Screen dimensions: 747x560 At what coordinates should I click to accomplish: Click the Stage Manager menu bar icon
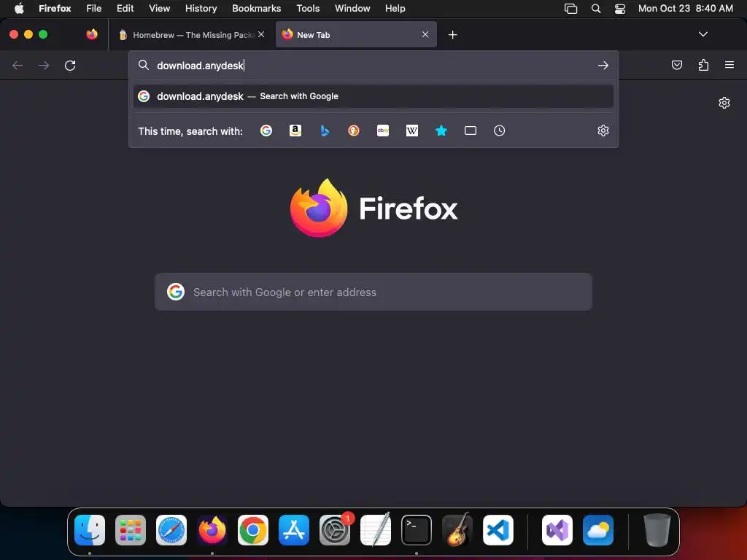(570, 8)
